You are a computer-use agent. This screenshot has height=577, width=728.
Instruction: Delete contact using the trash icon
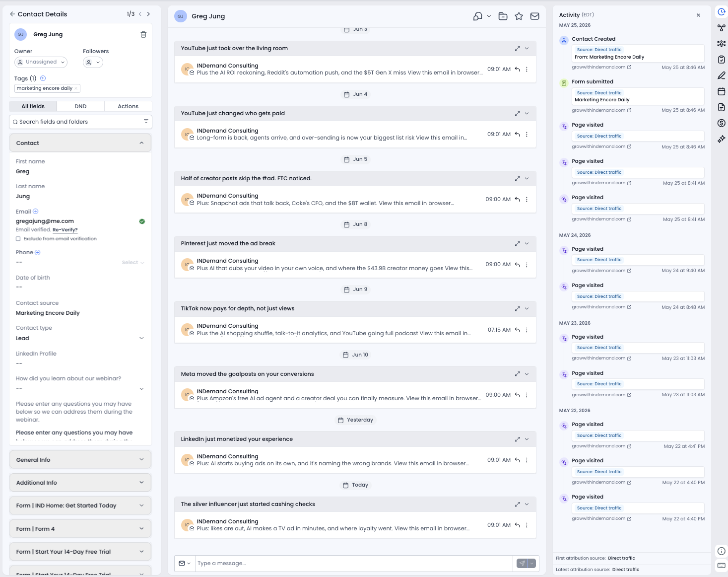click(x=143, y=34)
